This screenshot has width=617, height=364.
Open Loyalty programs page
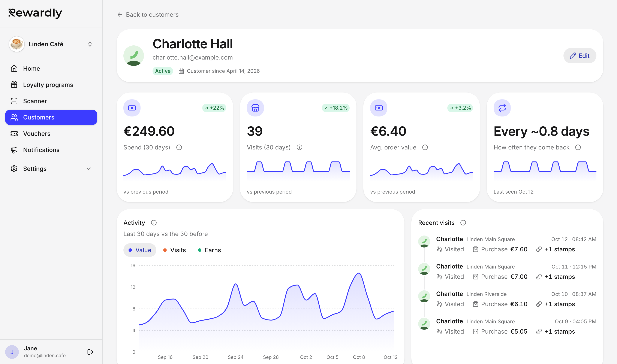point(51,85)
